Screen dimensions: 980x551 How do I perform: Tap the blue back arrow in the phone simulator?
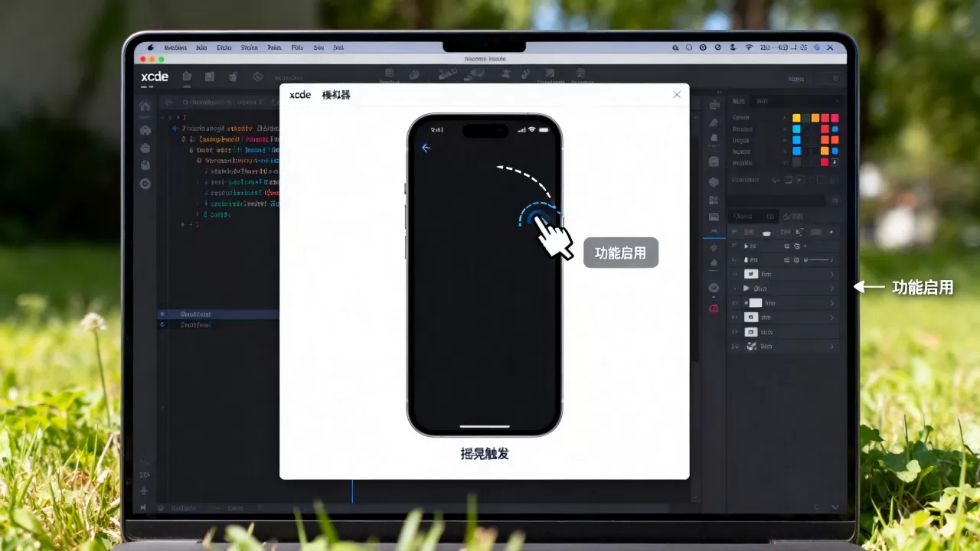[426, 148]
